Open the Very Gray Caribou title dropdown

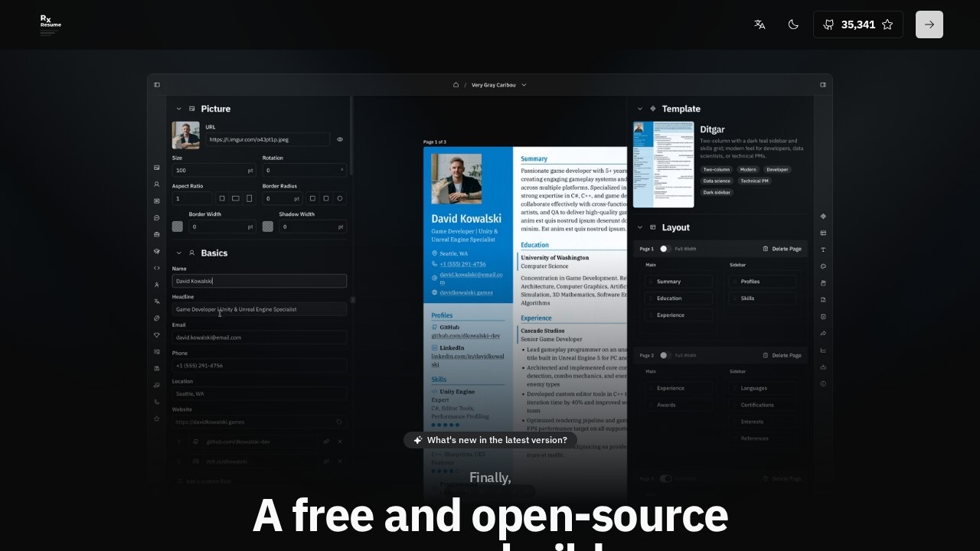pyautogui.click(x=497, y=85)
